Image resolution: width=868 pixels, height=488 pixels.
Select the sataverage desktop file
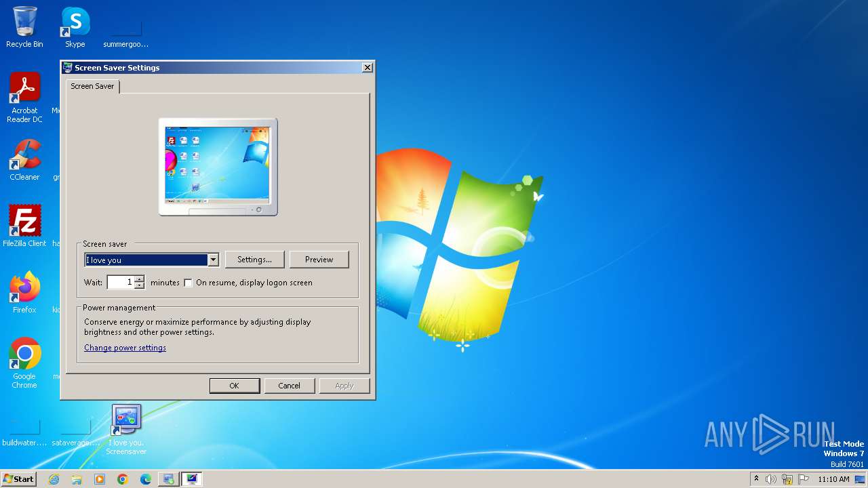point(75,434)
